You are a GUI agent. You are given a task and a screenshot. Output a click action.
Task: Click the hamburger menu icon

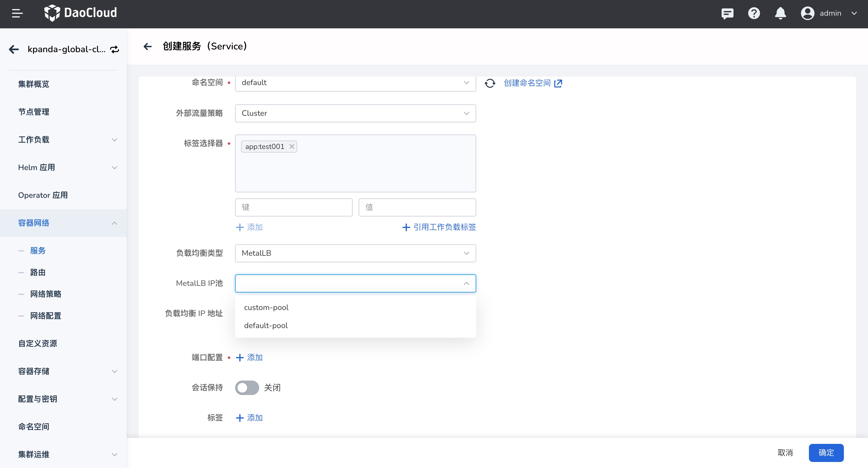click(x=17, y=14)
